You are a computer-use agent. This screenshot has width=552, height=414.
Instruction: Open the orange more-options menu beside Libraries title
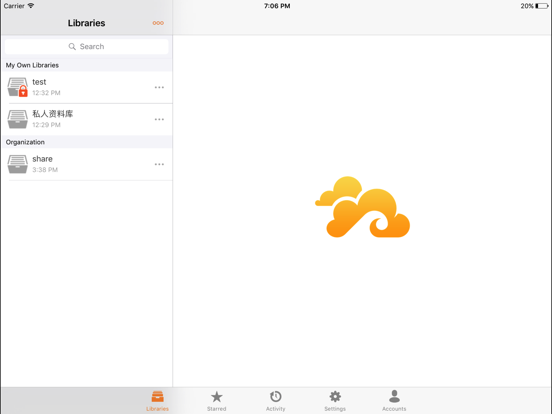tap(158, 23)
